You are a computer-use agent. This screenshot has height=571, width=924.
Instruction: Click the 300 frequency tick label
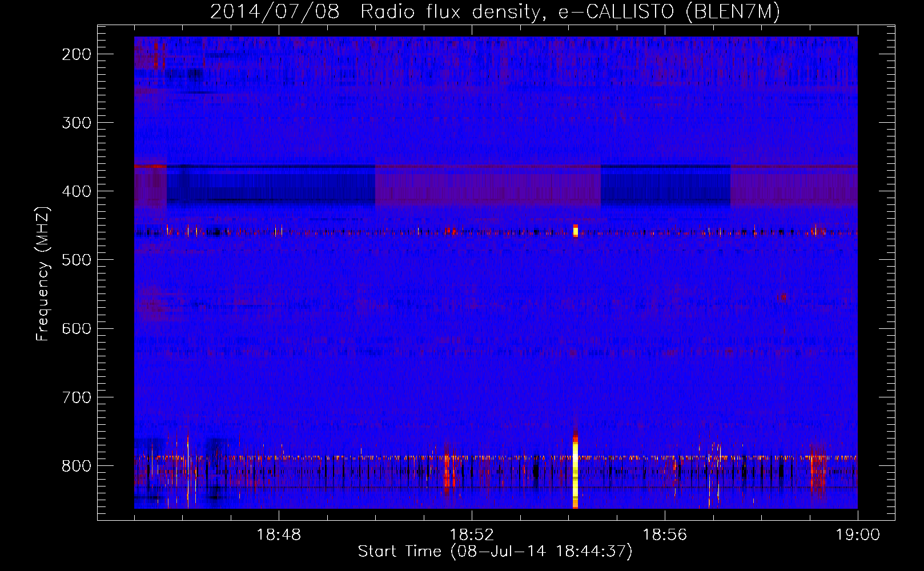coord(76,123)
